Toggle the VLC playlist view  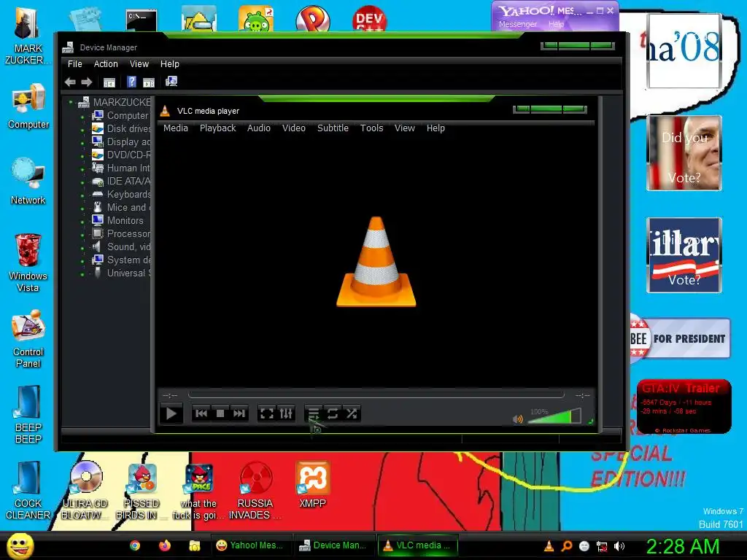[314, 413]
